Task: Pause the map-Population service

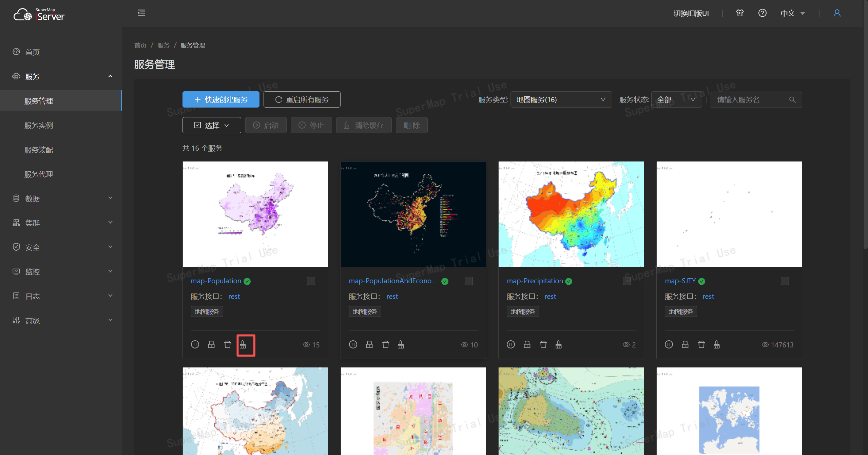Action: (x=195, y=345)
